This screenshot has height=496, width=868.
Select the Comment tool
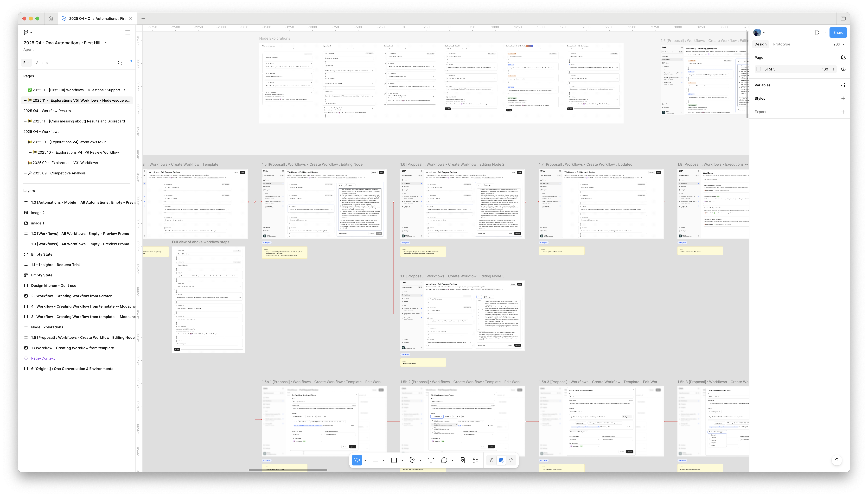point(444,460)
